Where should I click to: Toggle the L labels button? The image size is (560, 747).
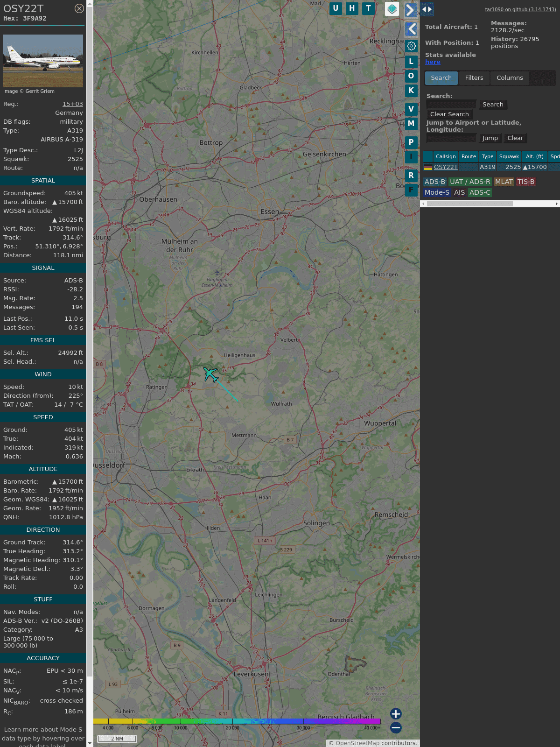(411, 62)
